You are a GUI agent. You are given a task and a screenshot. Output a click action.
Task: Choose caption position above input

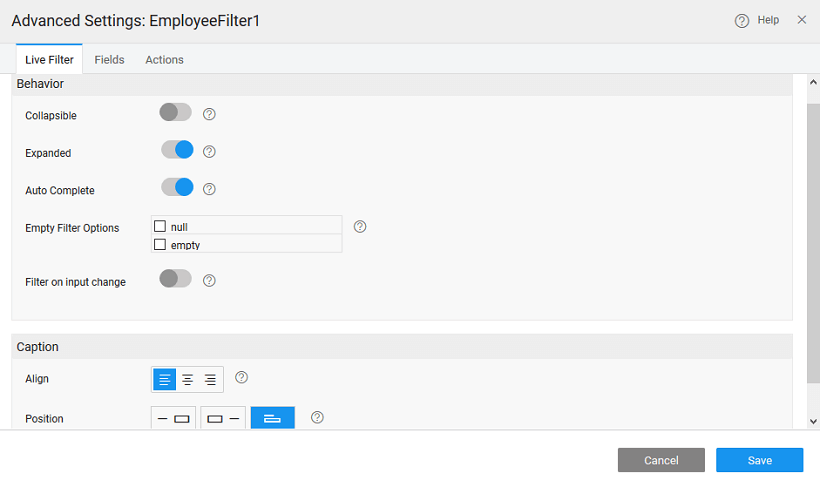click(272, 418)
